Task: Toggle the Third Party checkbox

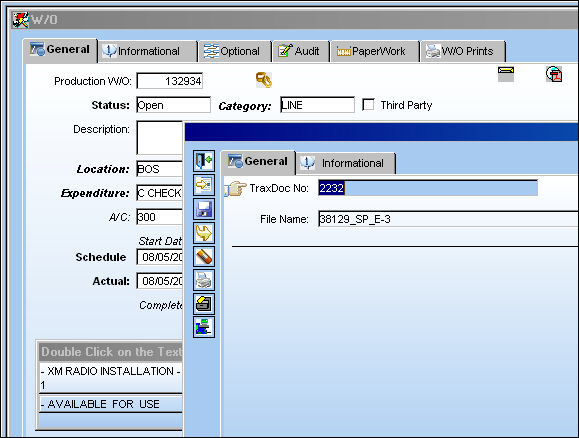Action: pyautogui.click(x=368, y=105)
